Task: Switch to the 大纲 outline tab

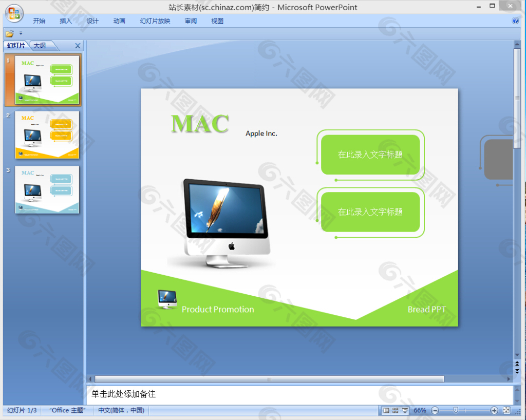Action: (40, 46)
